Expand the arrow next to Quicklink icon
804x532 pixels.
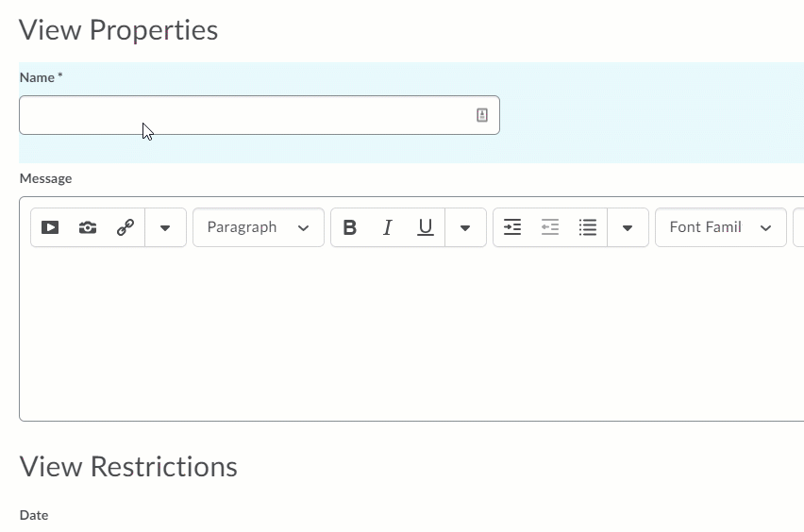coord(165,227)
